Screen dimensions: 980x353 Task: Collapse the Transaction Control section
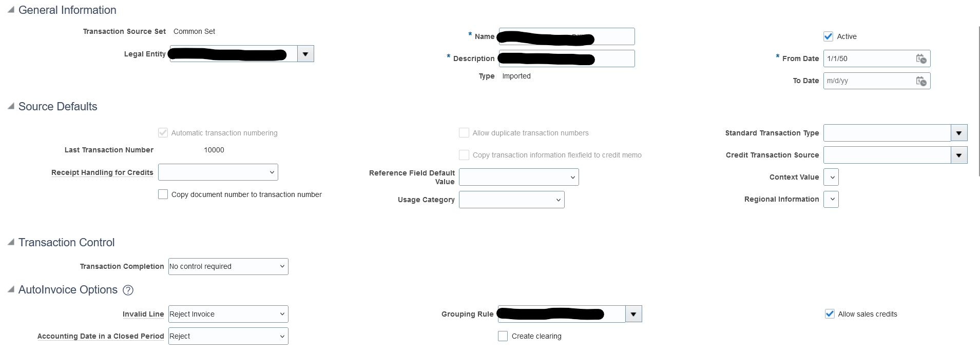pyautogui.click(x=11, y=242)
